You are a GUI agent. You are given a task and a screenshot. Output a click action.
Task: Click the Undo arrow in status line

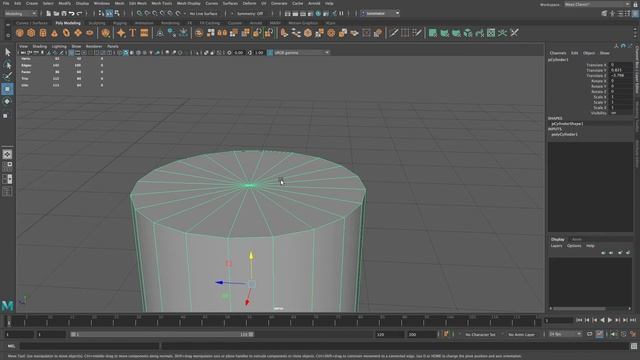71,13
